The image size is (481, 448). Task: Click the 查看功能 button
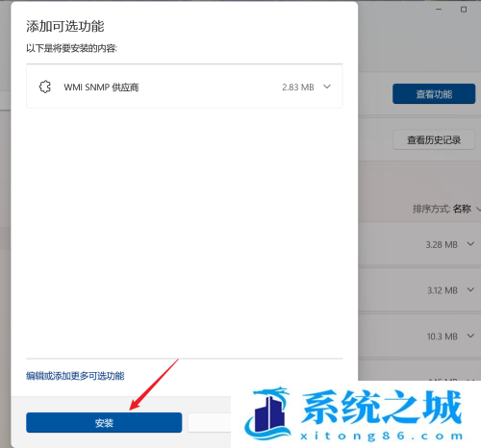pos(434,94)
